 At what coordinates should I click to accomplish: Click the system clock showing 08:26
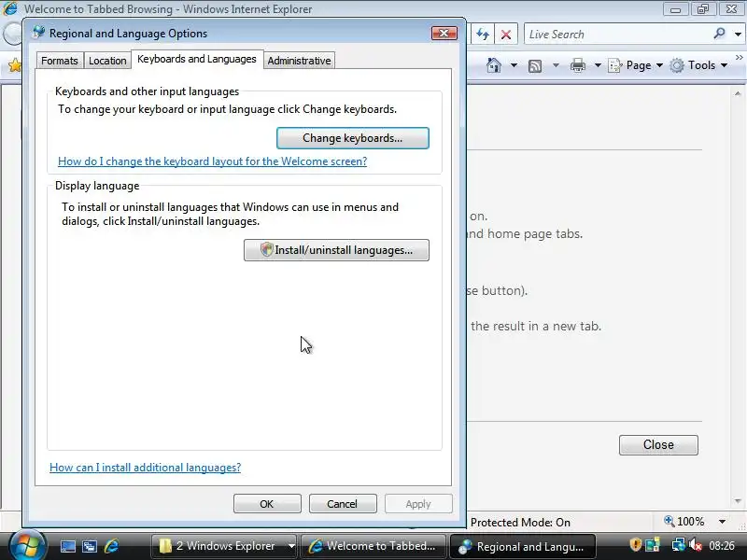pos(721,545)
